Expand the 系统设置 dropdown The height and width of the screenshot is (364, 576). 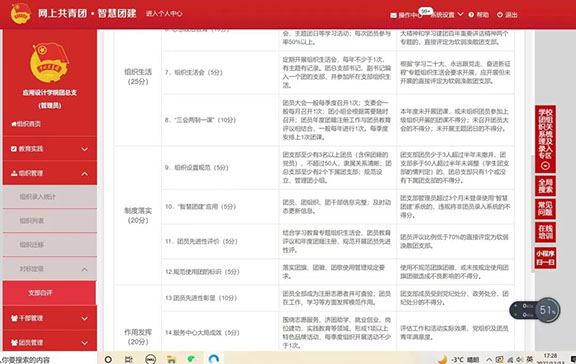point(460,14)
